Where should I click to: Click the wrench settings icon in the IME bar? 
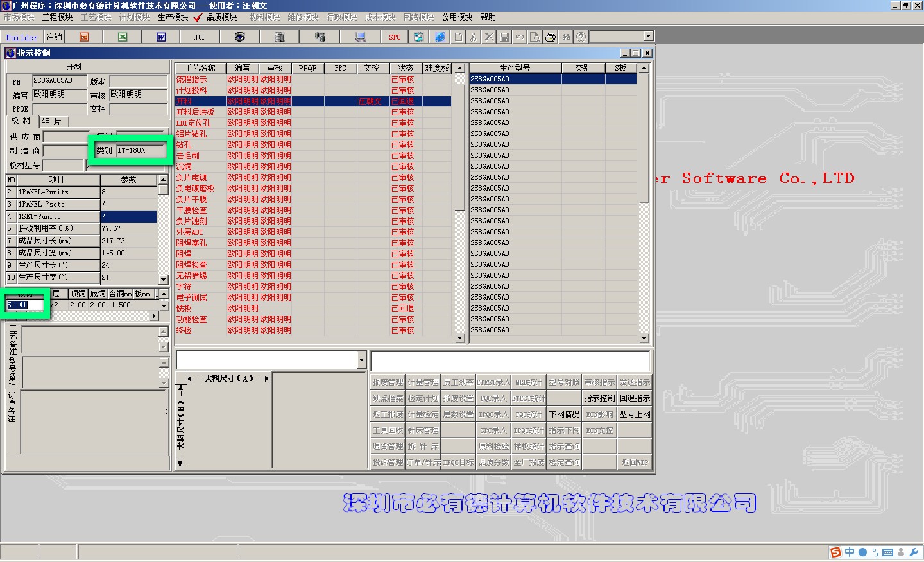914,552
